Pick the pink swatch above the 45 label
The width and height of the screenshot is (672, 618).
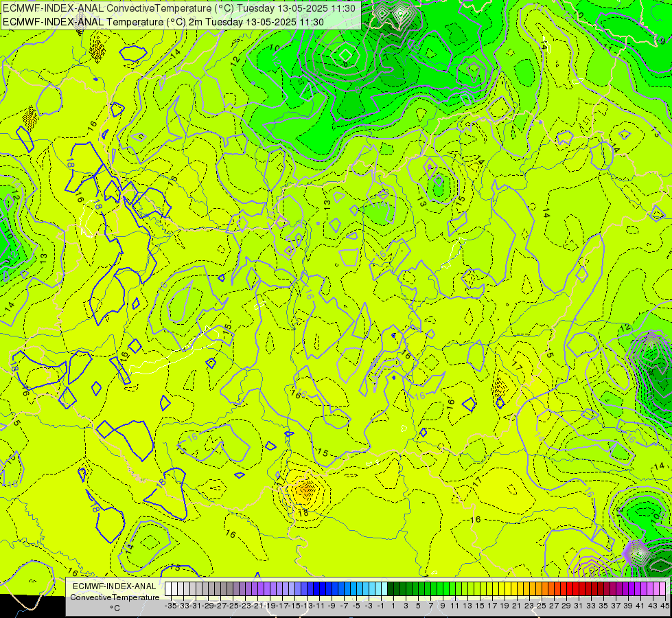[x=662, y=588]
